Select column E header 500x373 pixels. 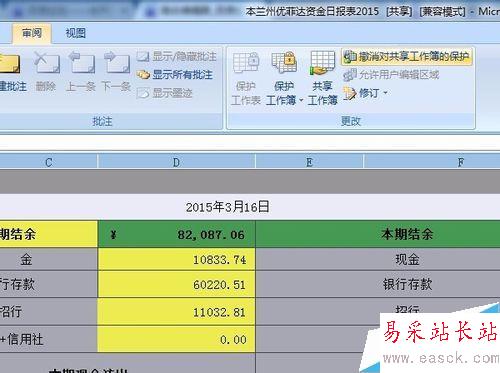(x=309, y=162)
